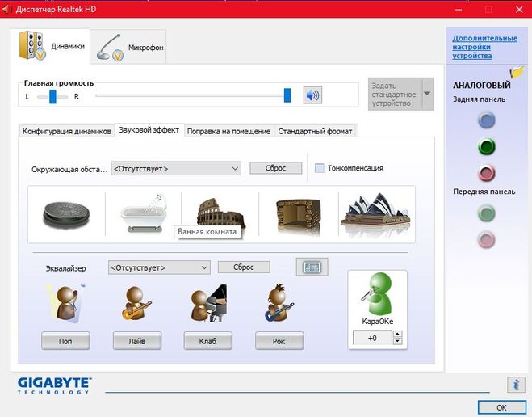This screenshot has height=417, width=532.
Task: Minimize the Диспетчер Realtek HD window
Action: point(459,9)
